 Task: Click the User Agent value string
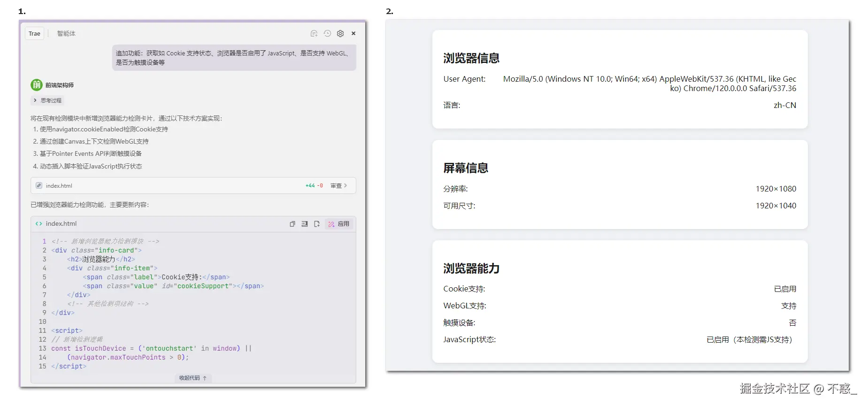pyautogui.click(x=650, y=84)
